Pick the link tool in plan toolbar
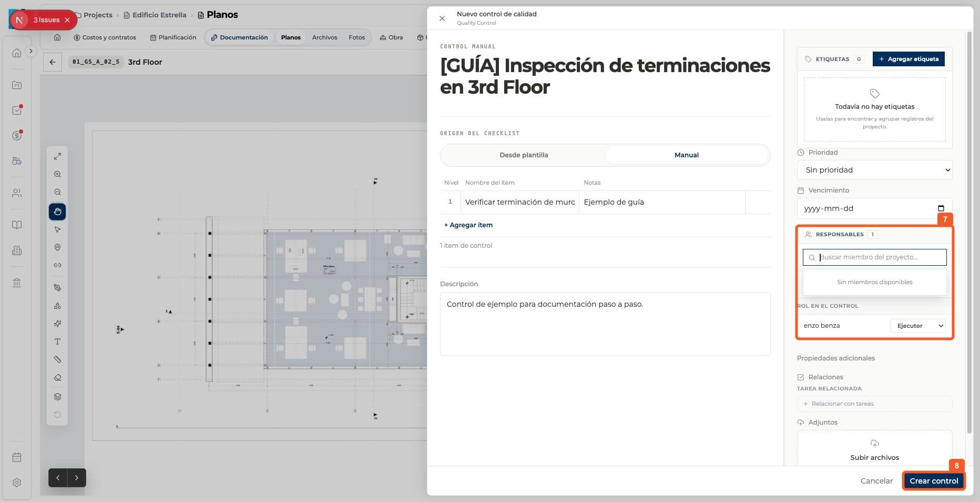 click(57, 265)
